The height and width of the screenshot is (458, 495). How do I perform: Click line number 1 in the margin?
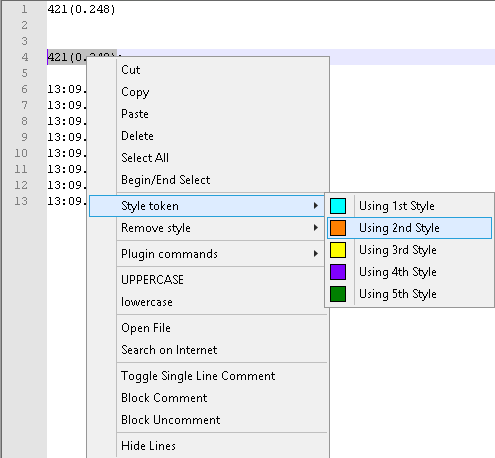point(24,9)
